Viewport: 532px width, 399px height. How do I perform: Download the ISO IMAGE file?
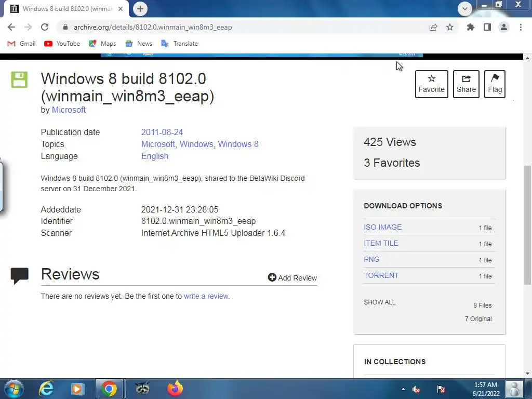pos(382,227)
